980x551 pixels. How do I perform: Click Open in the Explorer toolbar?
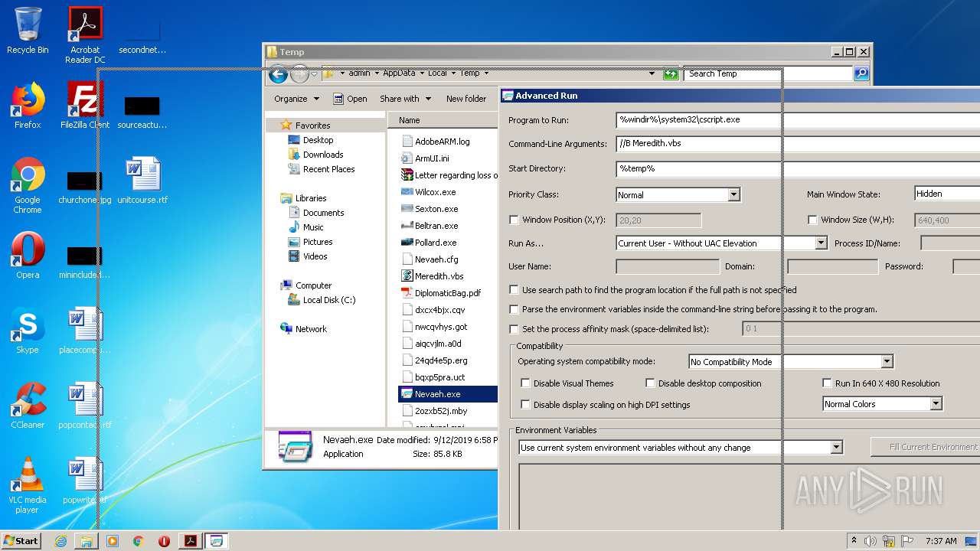(350, 99)
